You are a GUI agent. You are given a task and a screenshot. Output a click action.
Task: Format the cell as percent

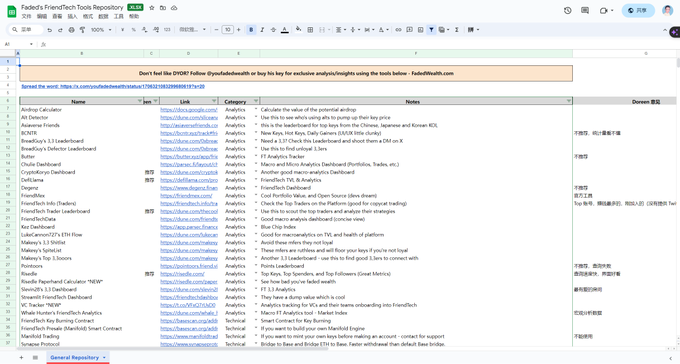point(134,30)
